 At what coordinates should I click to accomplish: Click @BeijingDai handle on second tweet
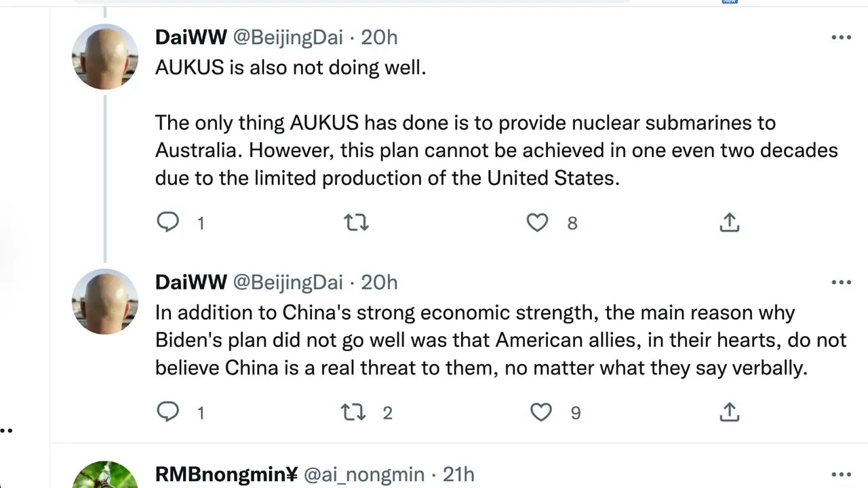(288, 282)
